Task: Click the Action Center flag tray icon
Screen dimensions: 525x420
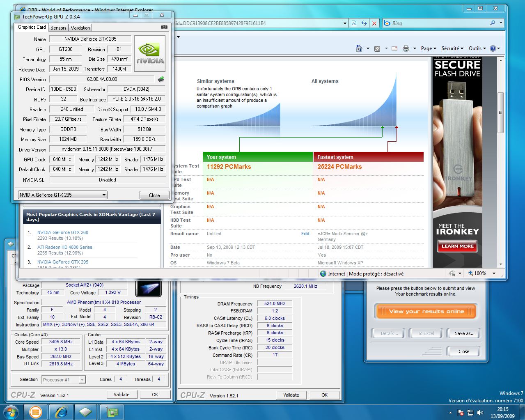Action: coord(461,413)
